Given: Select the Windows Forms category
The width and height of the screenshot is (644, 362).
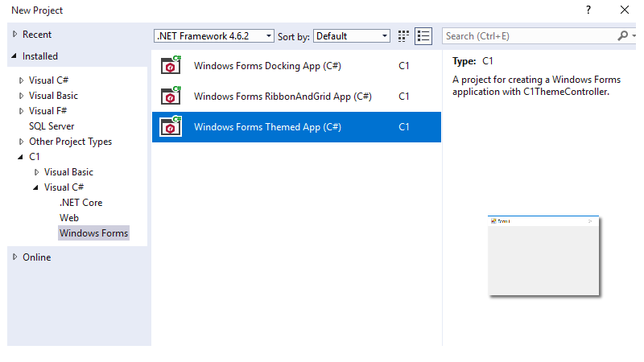Looking at the screenshot, I should tap(93, 232).
